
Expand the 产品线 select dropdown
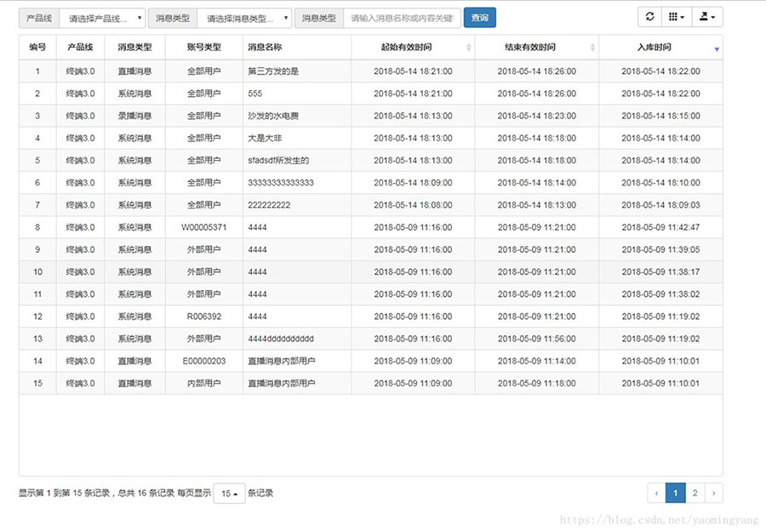[x=102, y=18]
